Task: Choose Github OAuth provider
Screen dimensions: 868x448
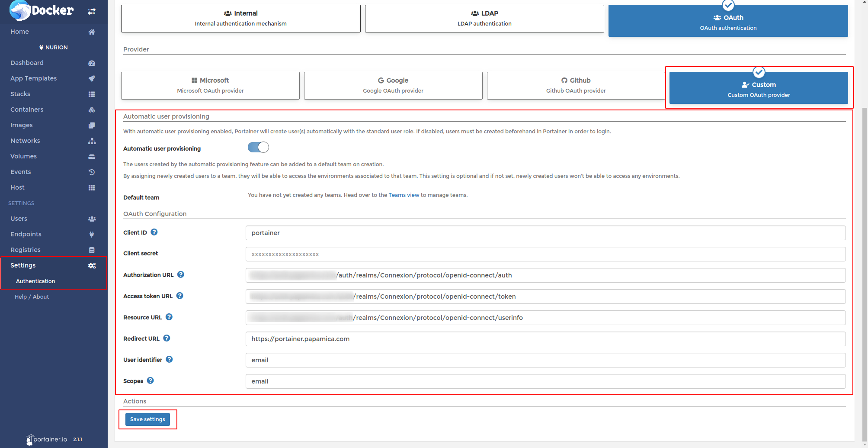Action: click(576, 86)
